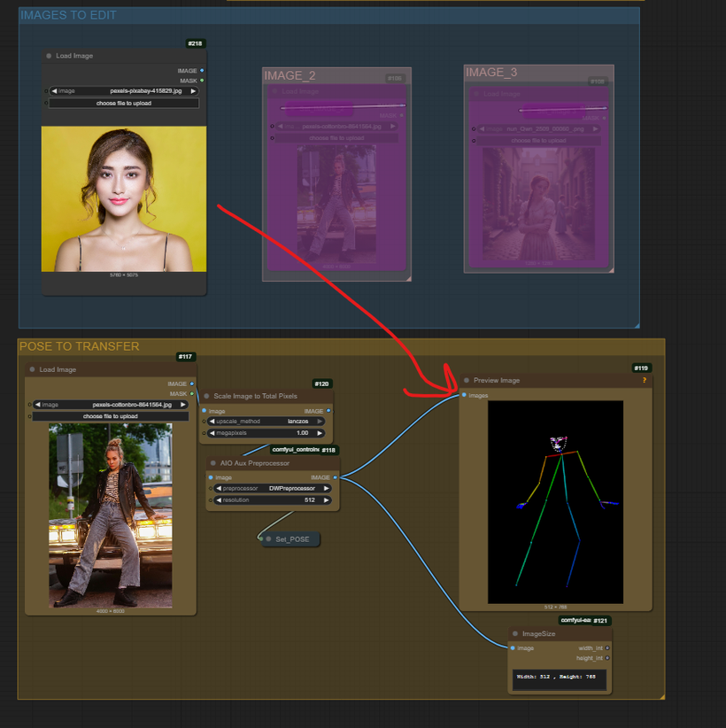Increase the resolution value with right arrow
This screenshot has height=728, width=726.
click(x=327, y=500)
